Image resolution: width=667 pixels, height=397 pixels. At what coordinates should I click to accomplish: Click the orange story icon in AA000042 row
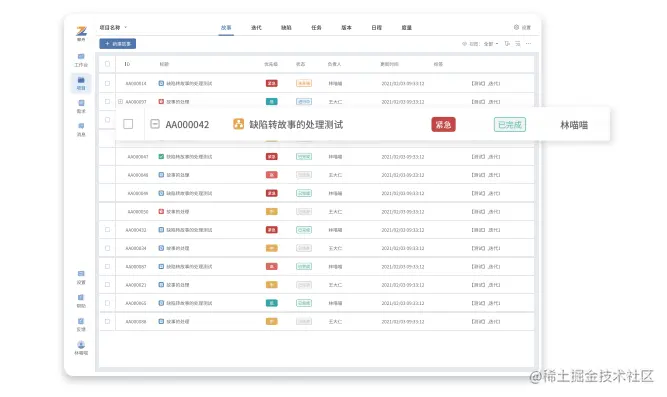pos(238,124)
